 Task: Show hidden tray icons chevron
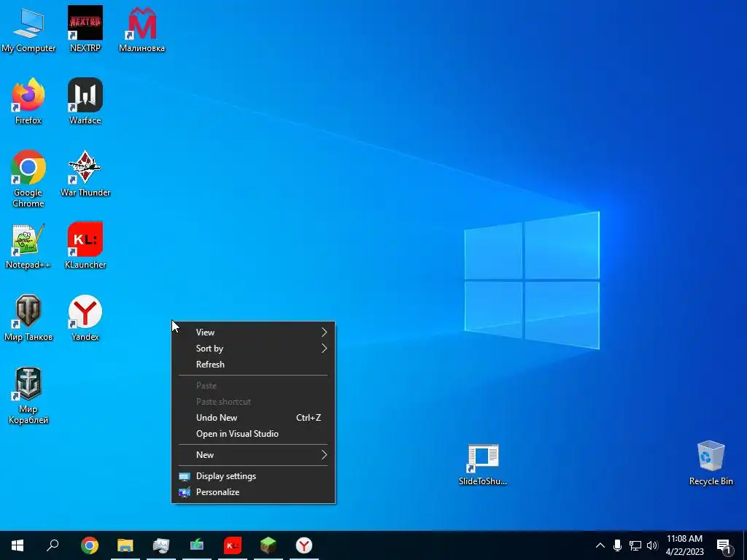pyautogui.click(x=600, y=545)
